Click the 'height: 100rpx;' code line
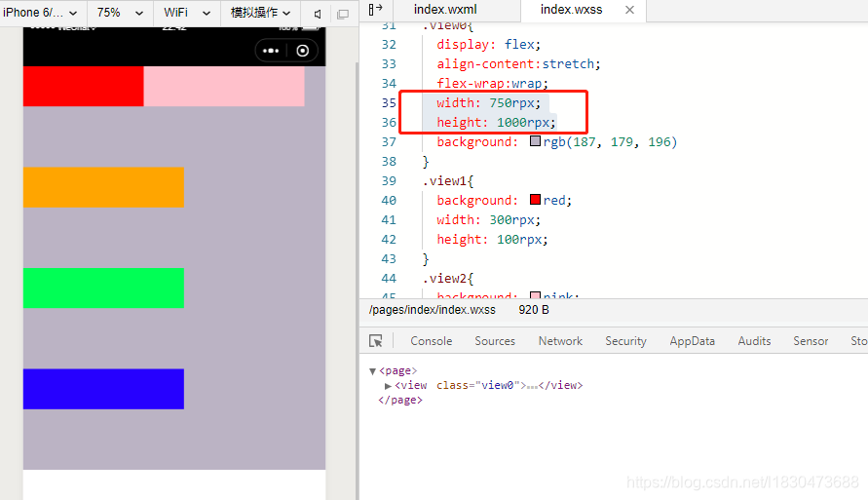The image size is (868, 500). click(x=492, y=239)
